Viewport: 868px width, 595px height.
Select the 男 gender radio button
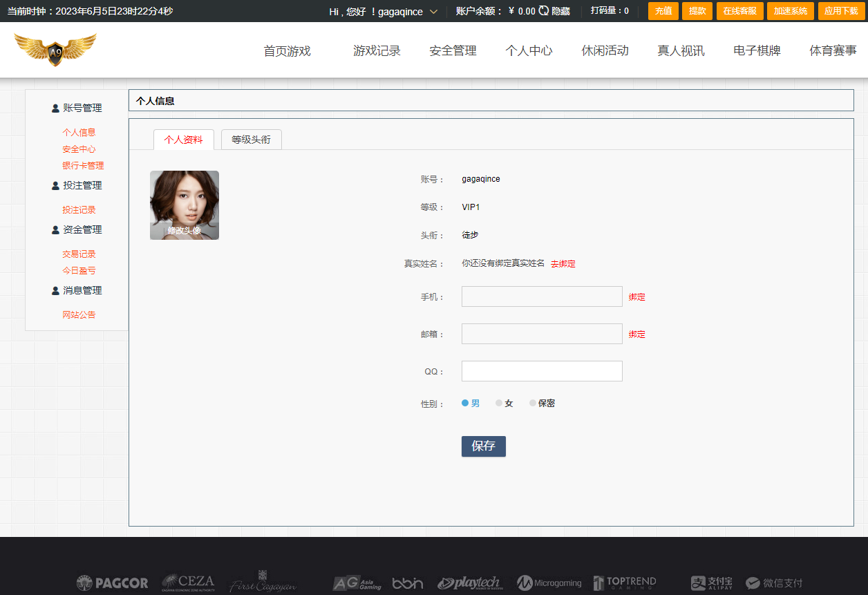tap(465, 403)
